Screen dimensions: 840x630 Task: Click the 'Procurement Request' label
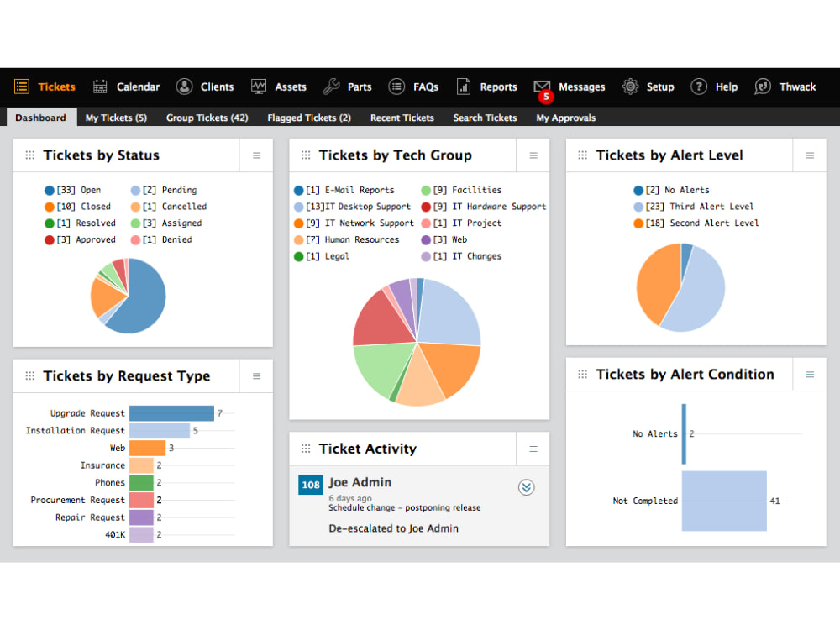coord(77,500)
